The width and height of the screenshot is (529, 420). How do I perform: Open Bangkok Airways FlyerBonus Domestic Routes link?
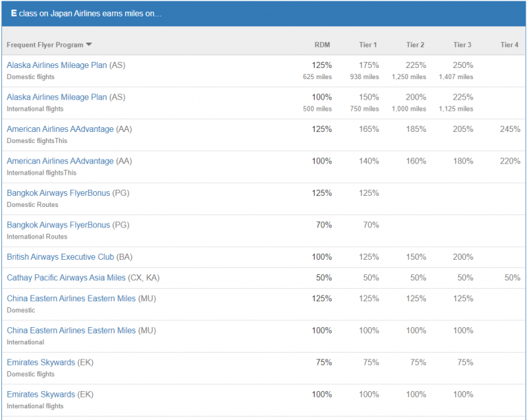click(58, 193)
